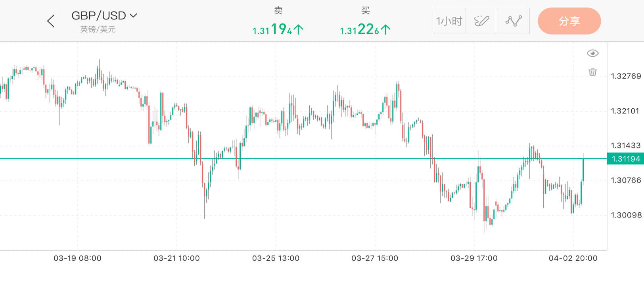Tap the 卖 sell price 1.31194

tap(278, 29)
